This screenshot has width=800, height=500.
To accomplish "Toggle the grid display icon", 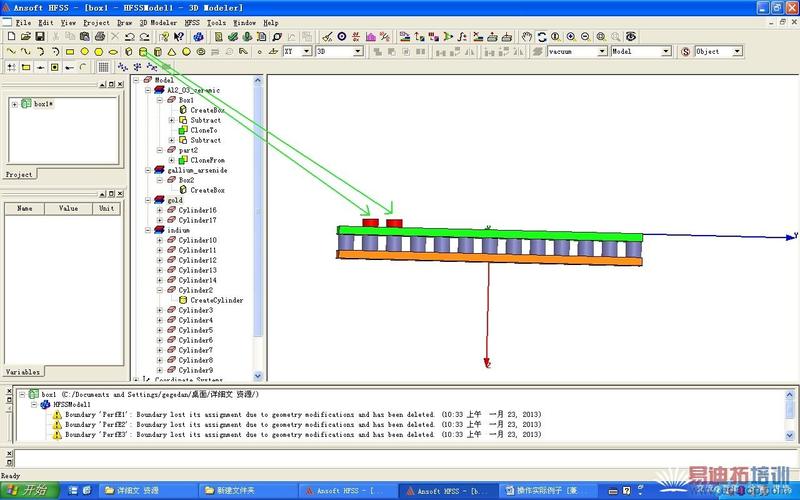I will click(104, 67).
